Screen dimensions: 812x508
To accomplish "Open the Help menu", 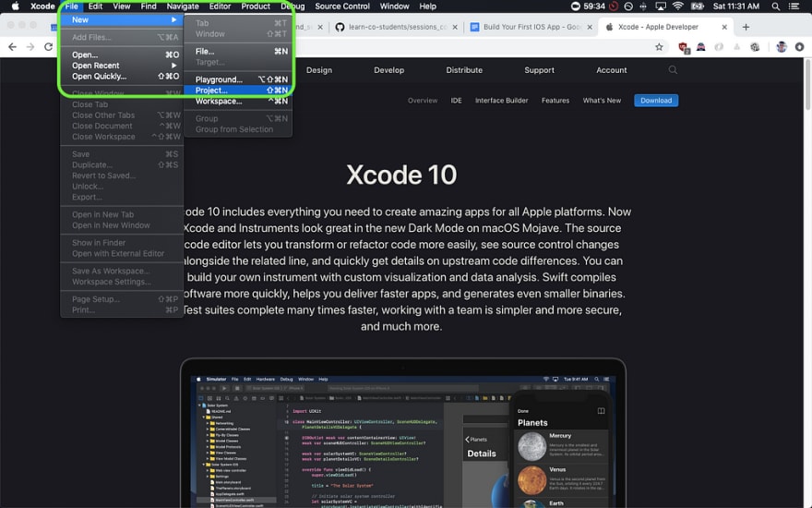I will click(x=428, y=6).
